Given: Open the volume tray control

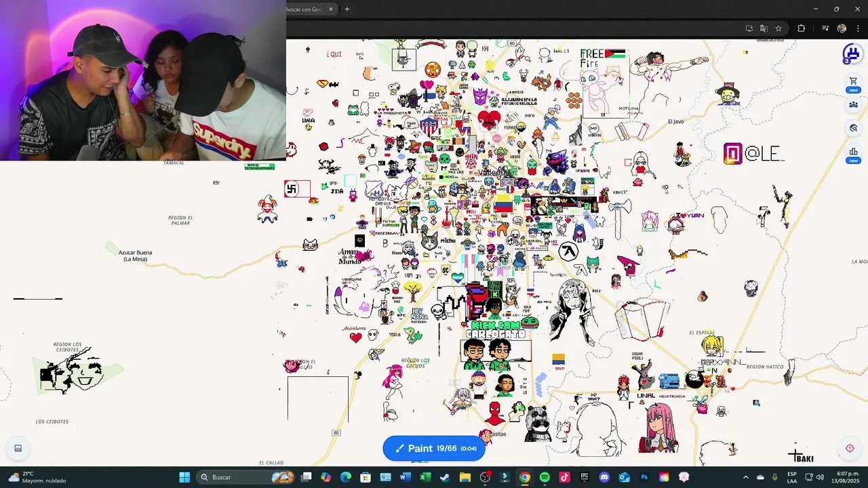Looking at the screenshot, I should [x=819, y=477].
